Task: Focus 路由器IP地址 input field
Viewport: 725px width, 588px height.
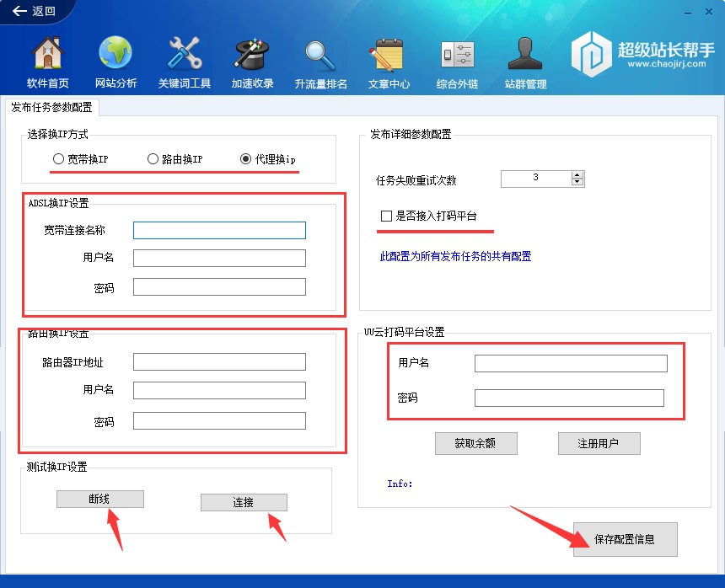Action: tap(219, 361)
